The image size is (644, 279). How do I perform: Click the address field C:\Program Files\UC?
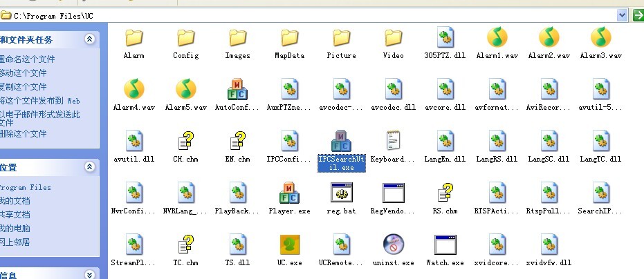314,16
